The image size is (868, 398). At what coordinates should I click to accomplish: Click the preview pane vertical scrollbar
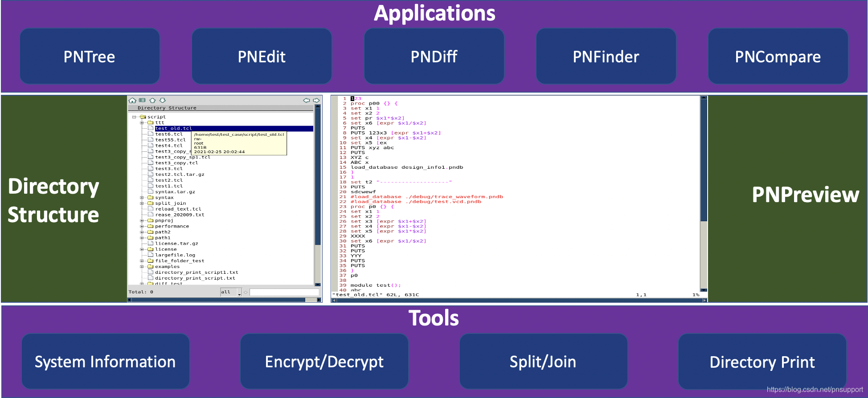pyautogui.click(x=704, y=194)
